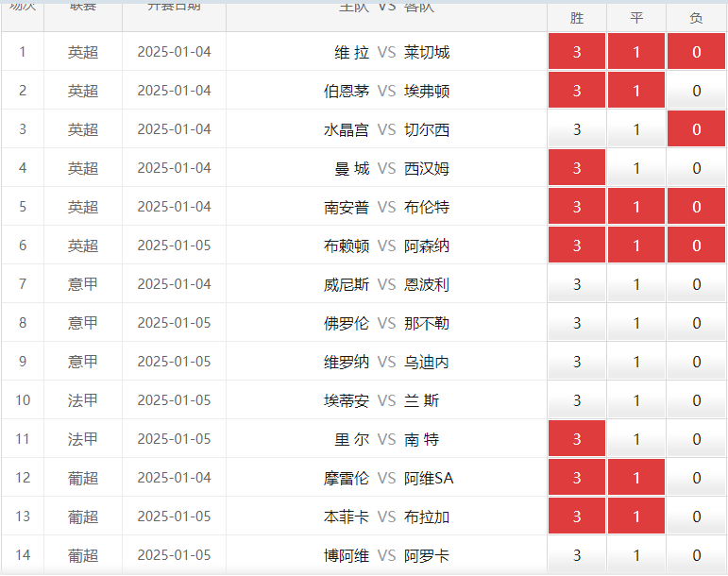Deselect draw (1) for 摩雷伦 VS 阿维SA

coord(636,478)
